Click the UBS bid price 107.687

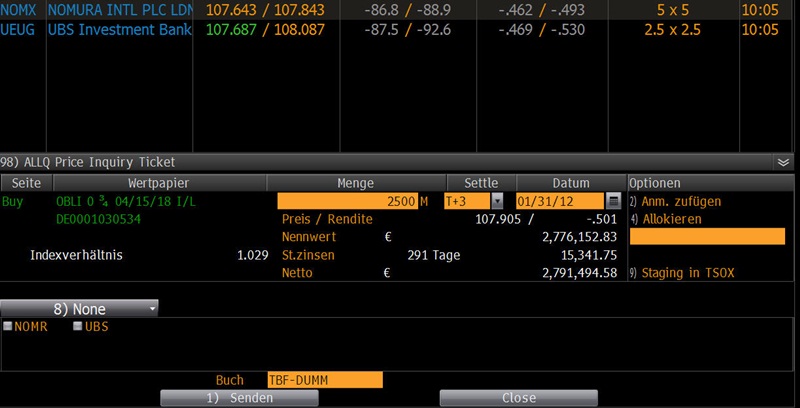coord(231,29)
